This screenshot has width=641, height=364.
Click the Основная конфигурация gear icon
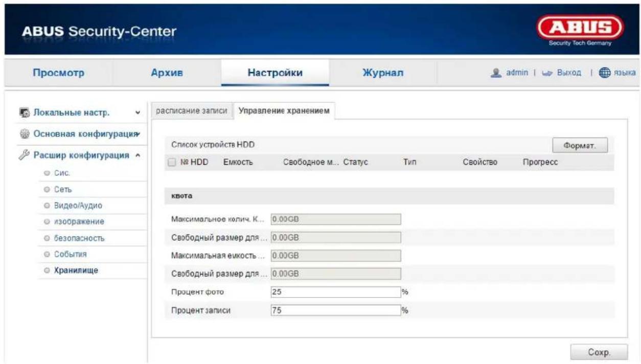click(25, 133)
